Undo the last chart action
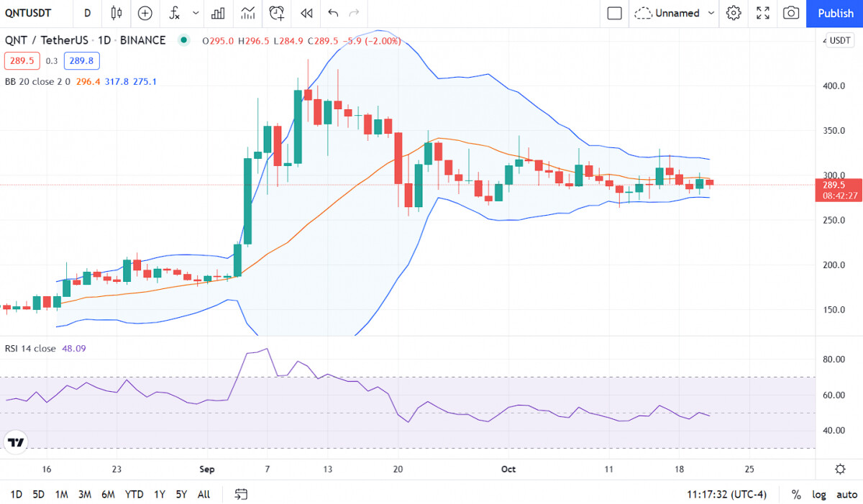Viewport: 863px width, 504px height. (332, 13)
